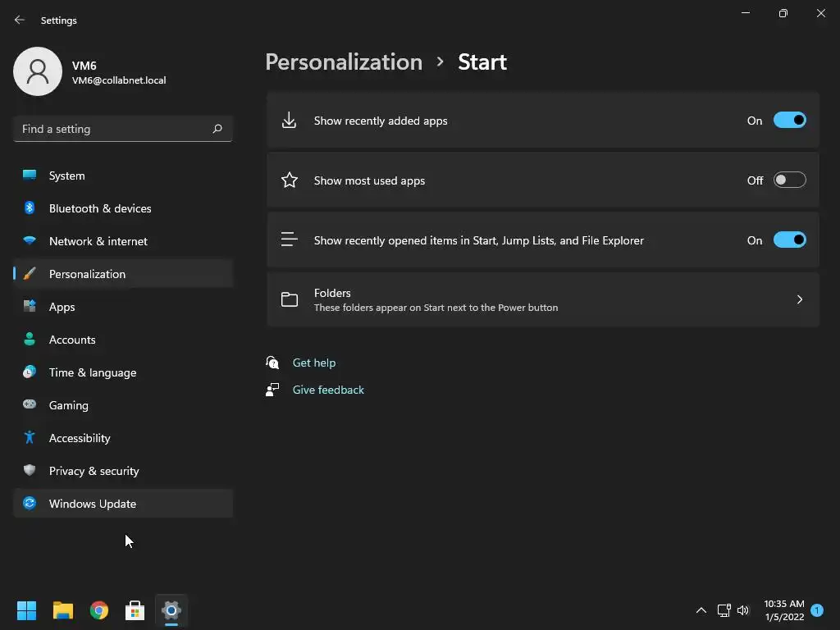This screenshot has height=630, width=840.
Task: Click the Network & internet wifi icon
Action: tap(30, 241)
